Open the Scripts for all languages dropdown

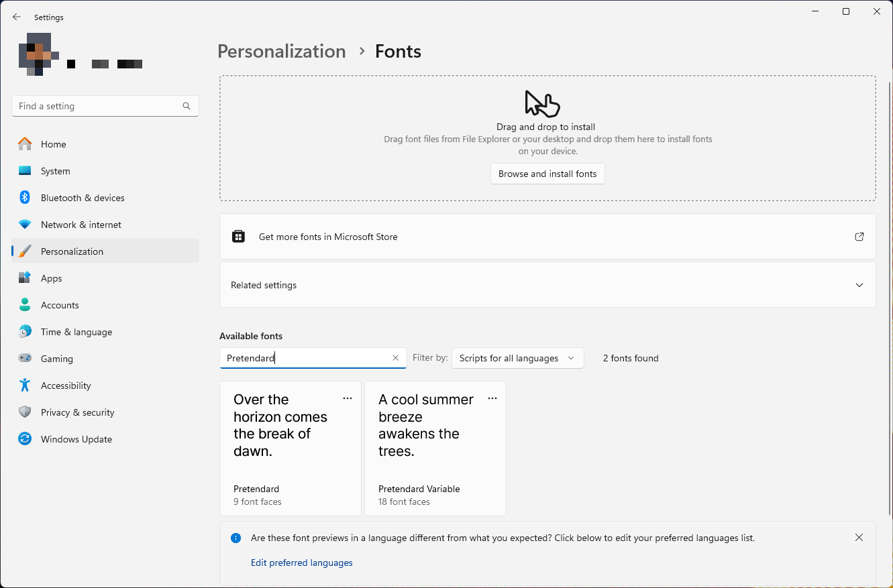pyautogui.click(x=517, y=358)
